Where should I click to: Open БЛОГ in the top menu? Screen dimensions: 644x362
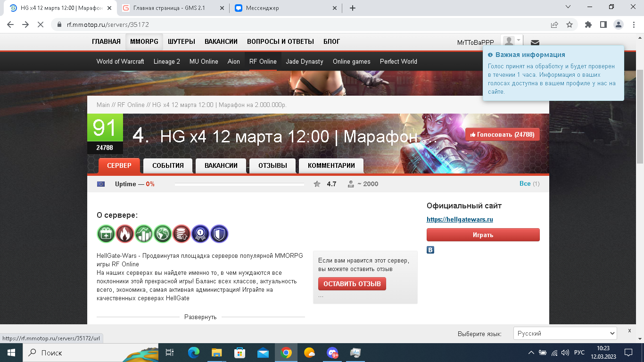331,41
